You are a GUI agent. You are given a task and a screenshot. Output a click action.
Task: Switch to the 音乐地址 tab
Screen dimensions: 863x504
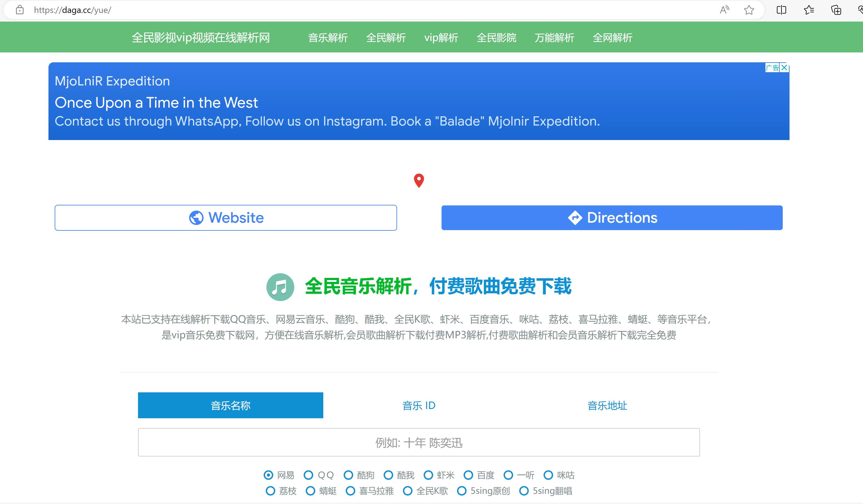click(x=607, y=405)
